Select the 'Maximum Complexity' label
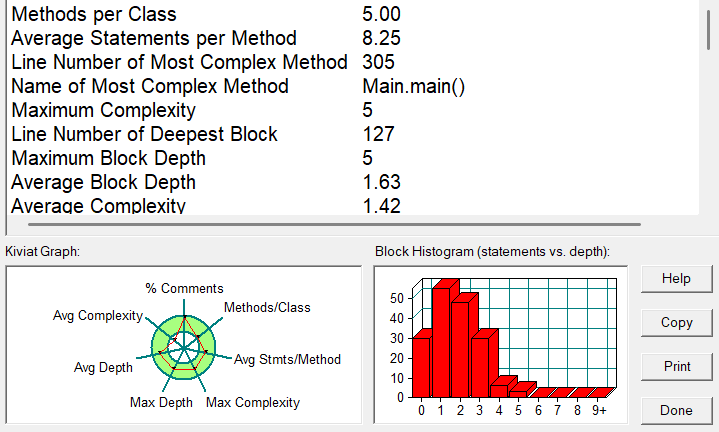Image resolution: width=719 pixels, height=432 pixels. [104, 110]
